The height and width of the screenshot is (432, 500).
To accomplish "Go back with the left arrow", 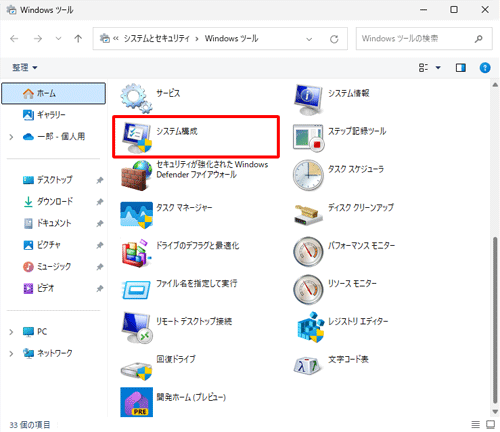I will click(x=14, y=39).
